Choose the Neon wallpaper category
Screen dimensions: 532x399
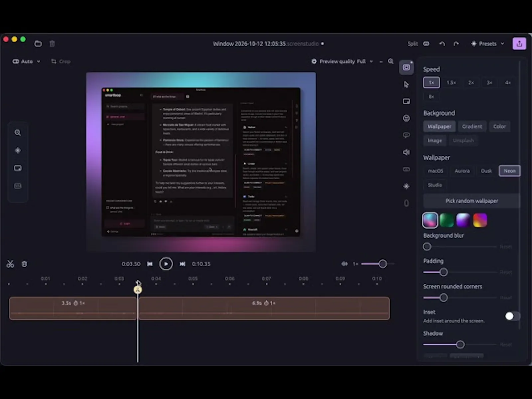[509, 171]
